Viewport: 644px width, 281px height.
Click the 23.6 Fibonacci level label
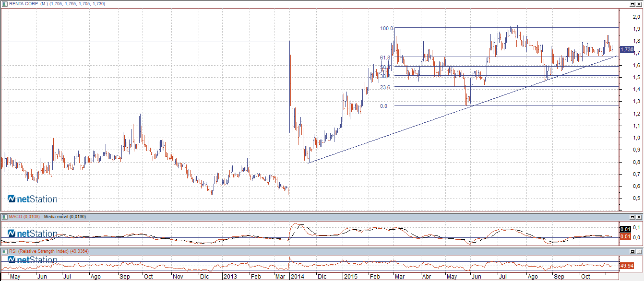pyautogui.click(x=386, y=87)
